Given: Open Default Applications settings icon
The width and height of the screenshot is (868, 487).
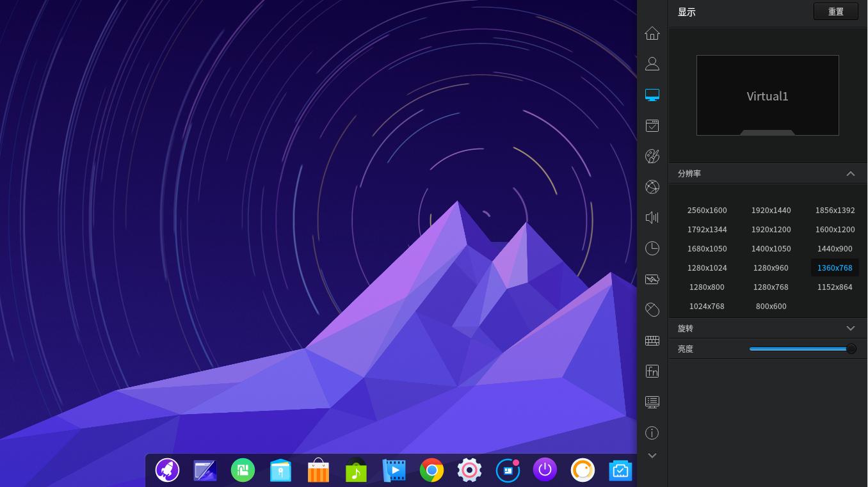Looking at the screenshot, I should click(x=652, y=125).
